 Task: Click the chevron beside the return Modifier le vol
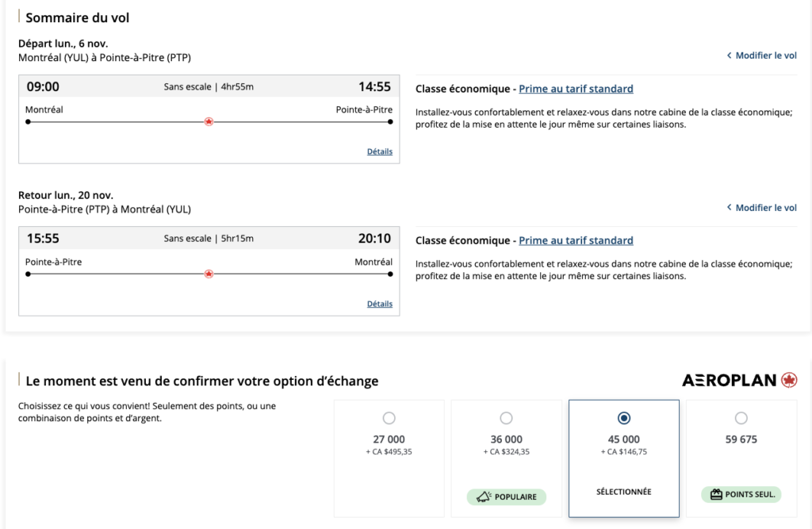tap(730, 208)
